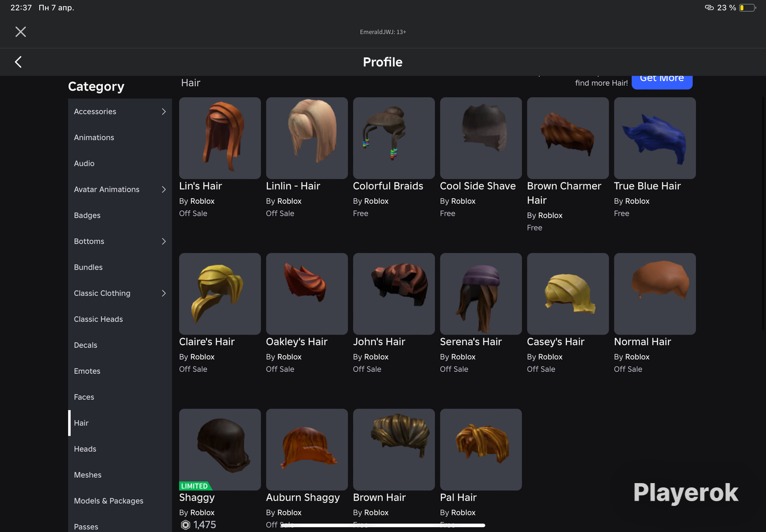Expand the Accessories category chevron
The height and width of the screenshot is (532, 766).
point(163,112)
